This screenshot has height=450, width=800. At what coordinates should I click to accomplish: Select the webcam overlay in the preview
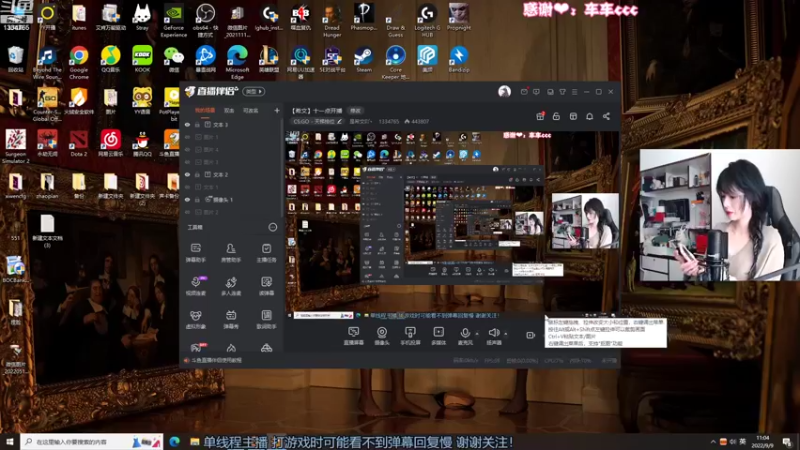coord(585,221)
